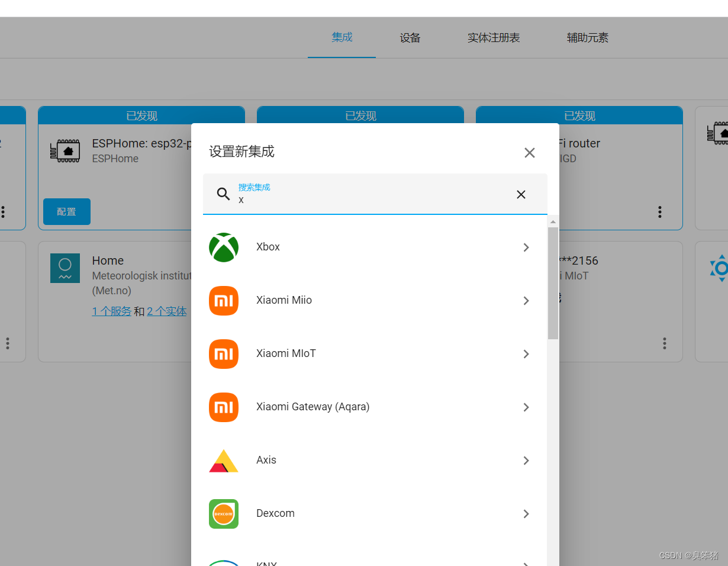Click the Home card title
The width and height of the screenshot is (728, 566).
coord(108,261)
